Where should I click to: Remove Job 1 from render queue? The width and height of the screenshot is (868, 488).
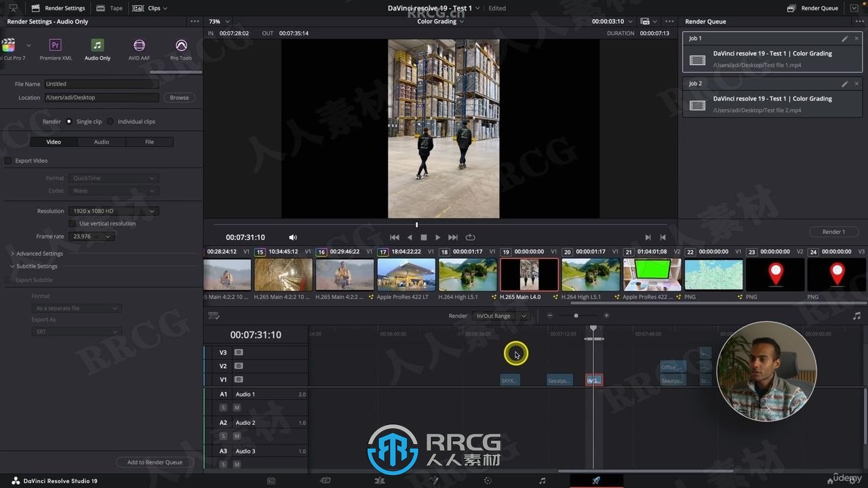tap(856, 39)
